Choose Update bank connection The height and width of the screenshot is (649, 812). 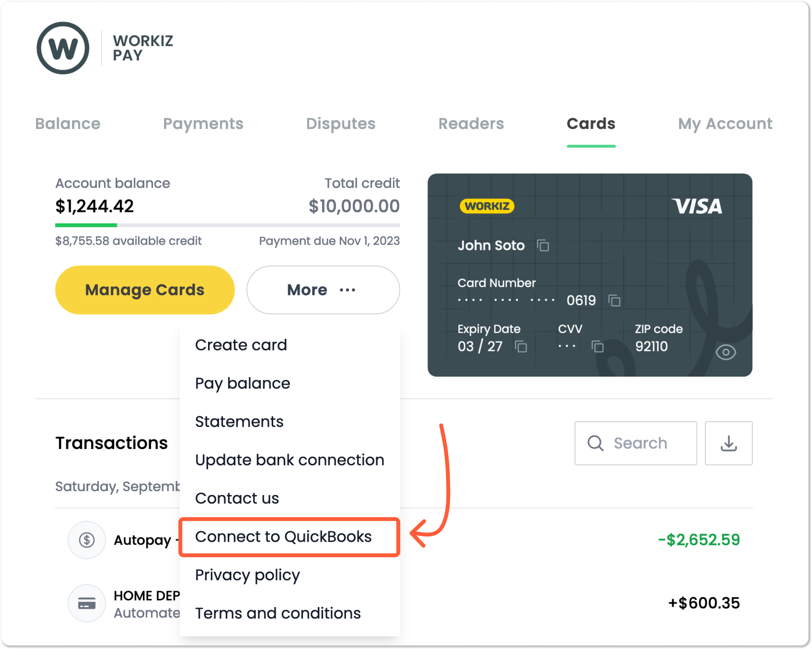pos(290,460)
